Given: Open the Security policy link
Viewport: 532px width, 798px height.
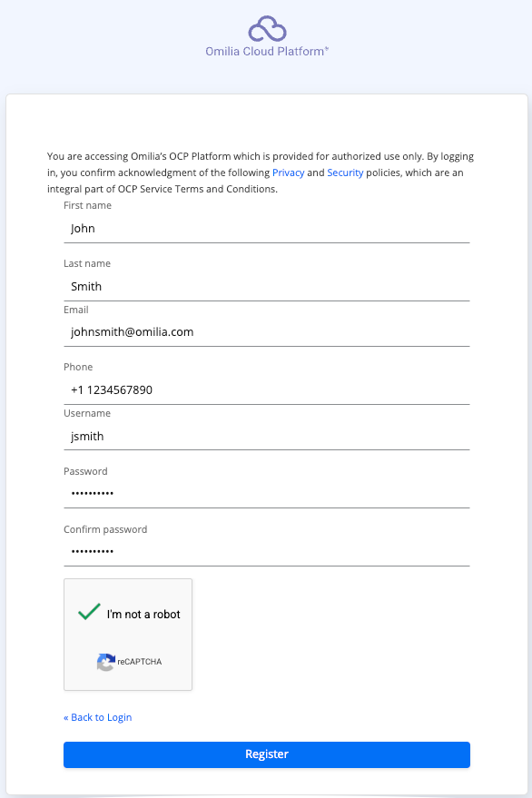Looking at the screenshot, I should click(x=345, y=172).
